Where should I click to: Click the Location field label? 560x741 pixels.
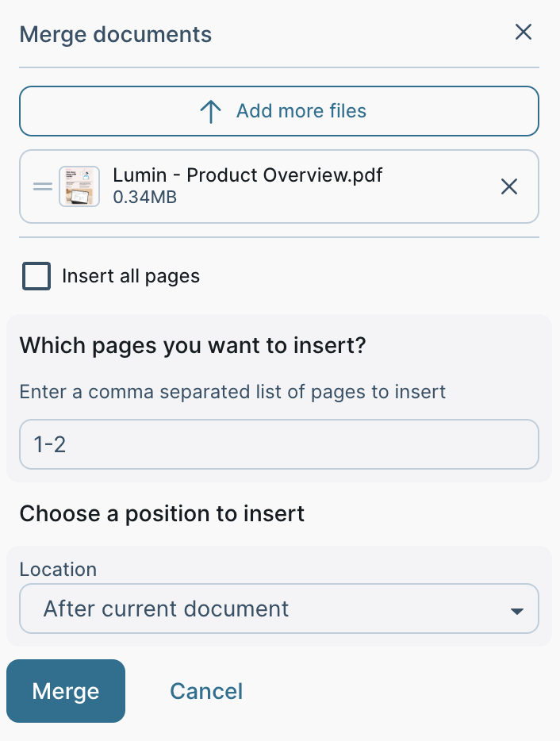tap(57, 569)
